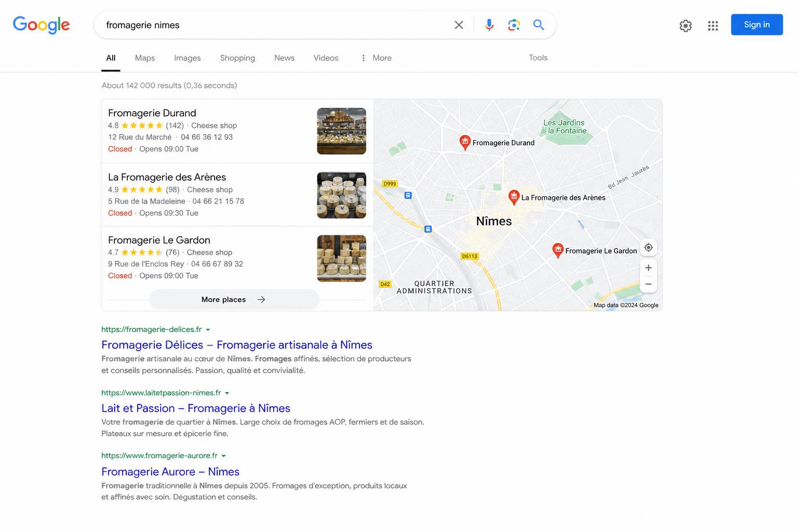Click address 12 Rue du Marché
Viewport: 798px width, 532px height.
140,137
